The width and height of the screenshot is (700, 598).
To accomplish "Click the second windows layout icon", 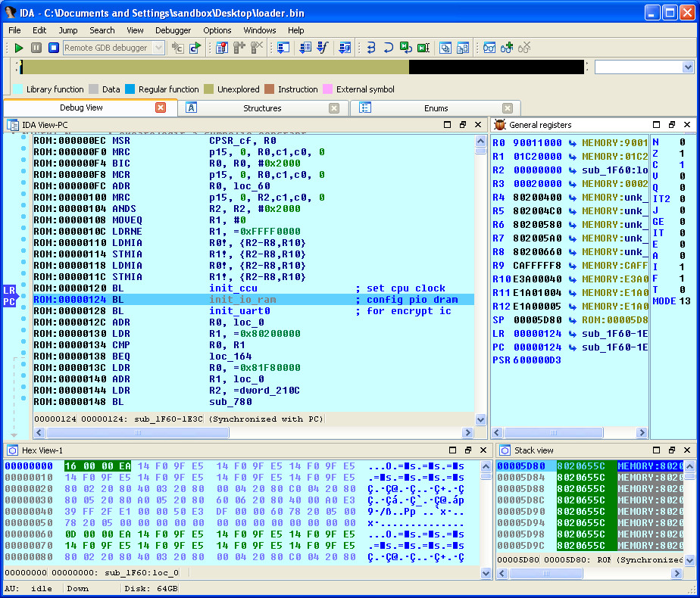I will click(x=462, y=48).
